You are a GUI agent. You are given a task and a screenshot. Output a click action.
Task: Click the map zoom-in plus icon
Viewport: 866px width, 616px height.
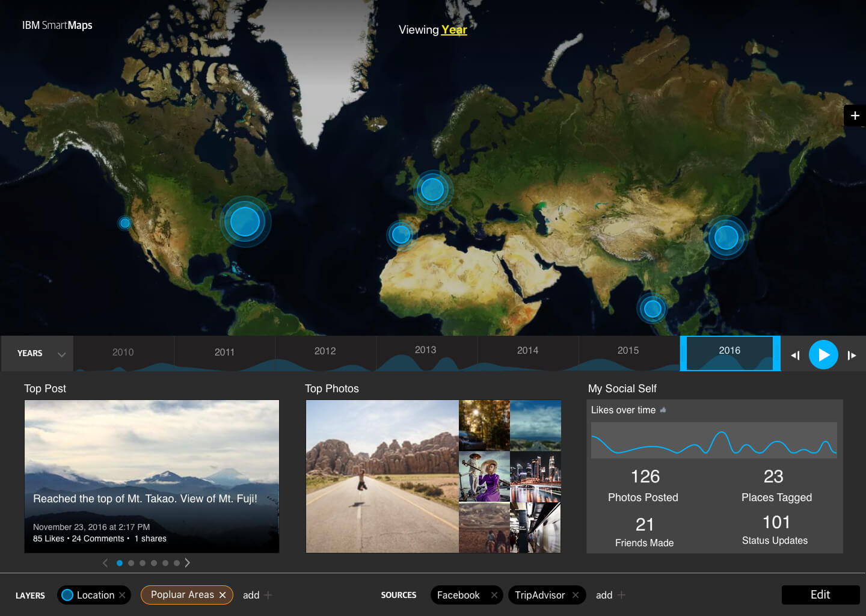click(x=855, y=115)
